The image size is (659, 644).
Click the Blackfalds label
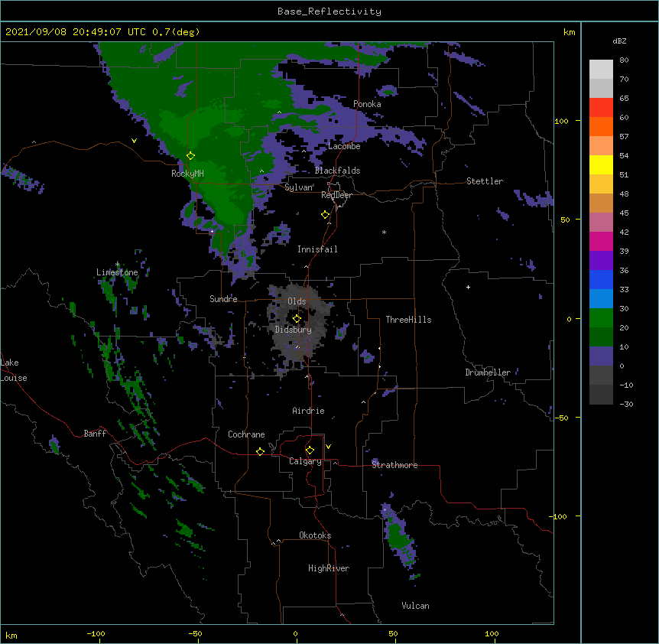tap(337, 171)
